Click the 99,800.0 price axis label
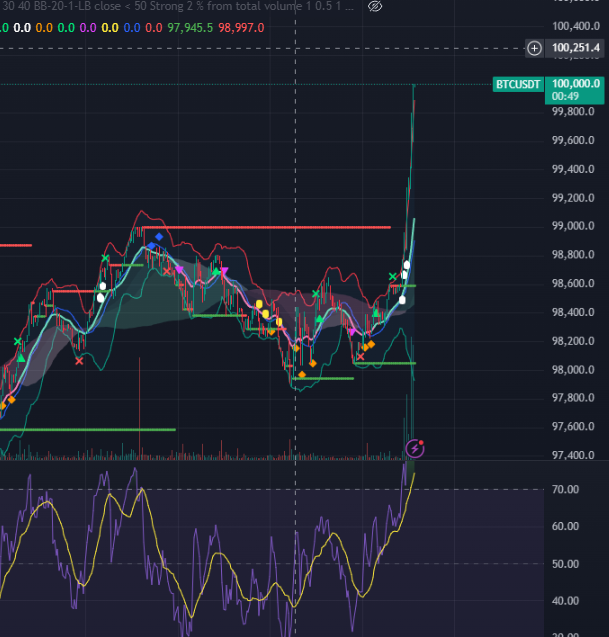609x637 pixels. 573,111
